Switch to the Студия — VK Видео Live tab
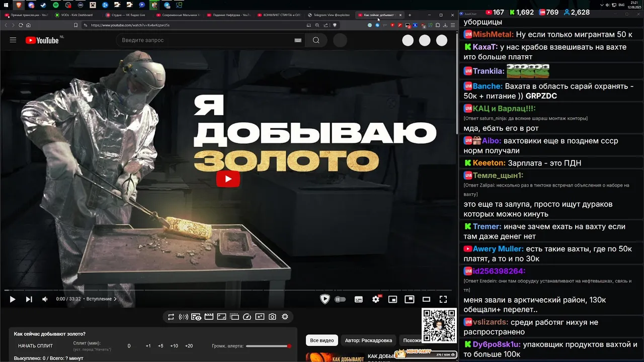Viewport: 644px width, 362px height. point(127,15)
